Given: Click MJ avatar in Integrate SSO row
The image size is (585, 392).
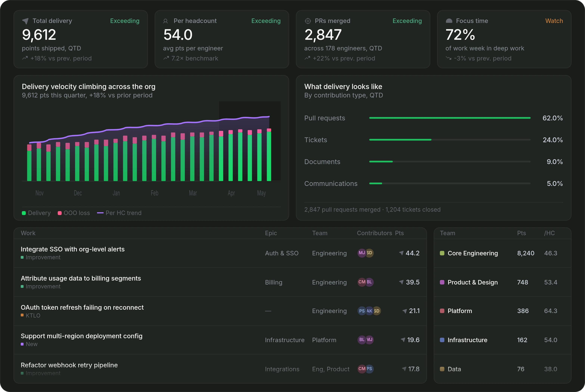Looking at the screenshot, I should pyautogui.click(x=362, y=253).
